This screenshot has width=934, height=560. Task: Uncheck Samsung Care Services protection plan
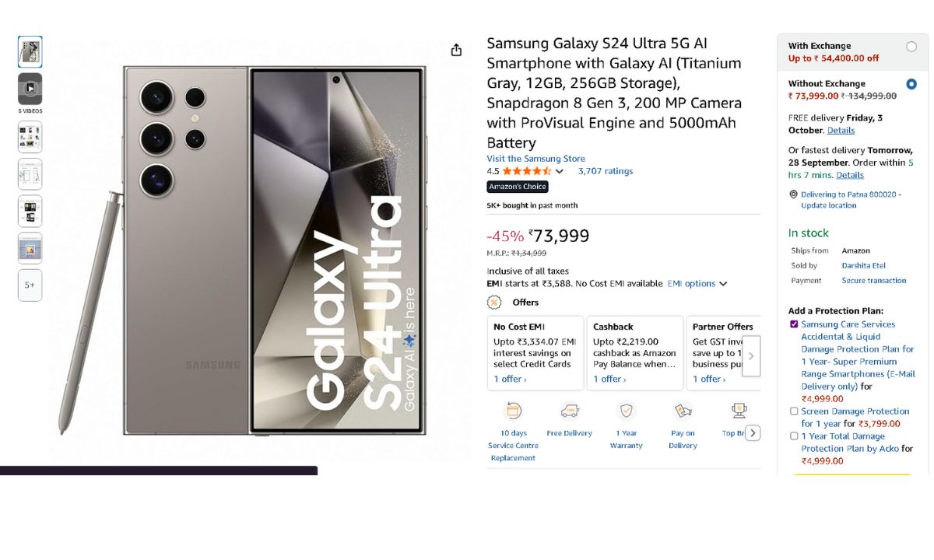click(794, 324)
